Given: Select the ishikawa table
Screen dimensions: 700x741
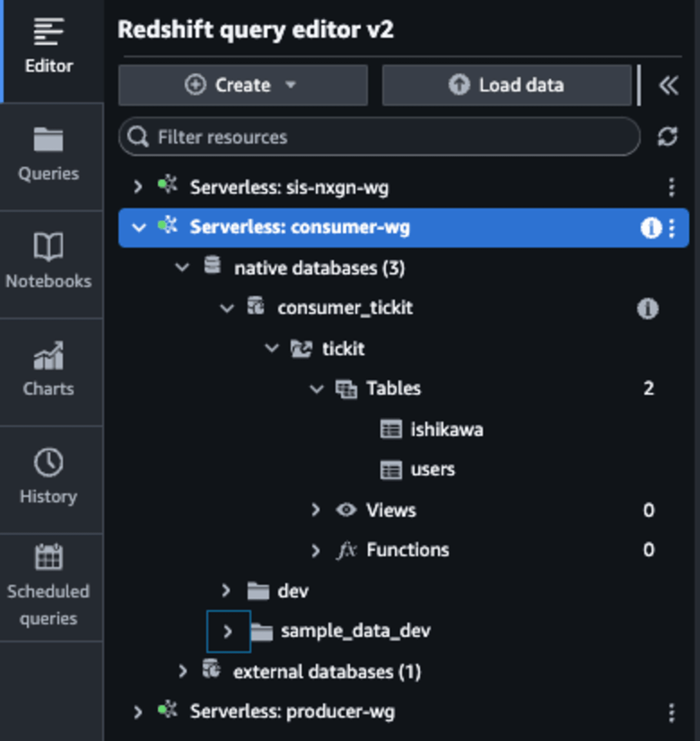Looking at the screenshot, I should (447, 429).
